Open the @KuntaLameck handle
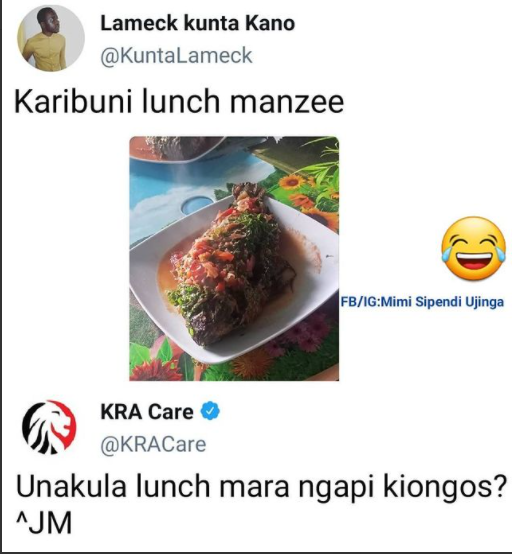The width and height of the screenshot is (512, 554). [x=176, y=56]
